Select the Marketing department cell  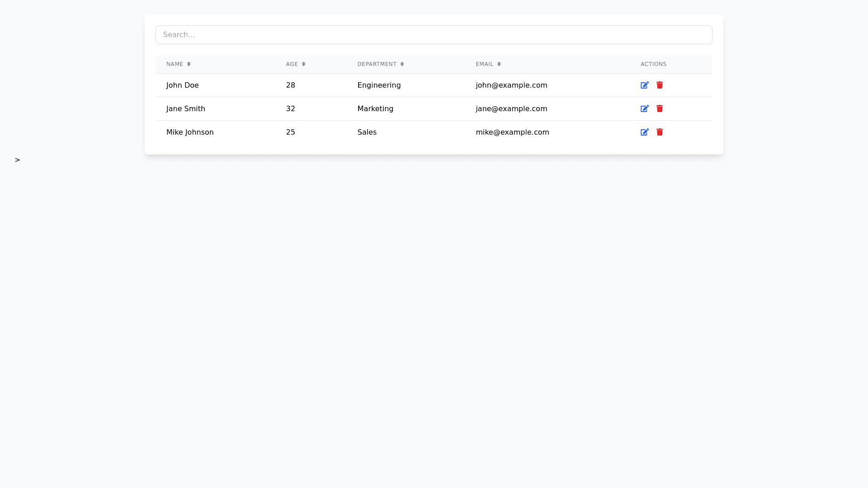pos(375,109)
